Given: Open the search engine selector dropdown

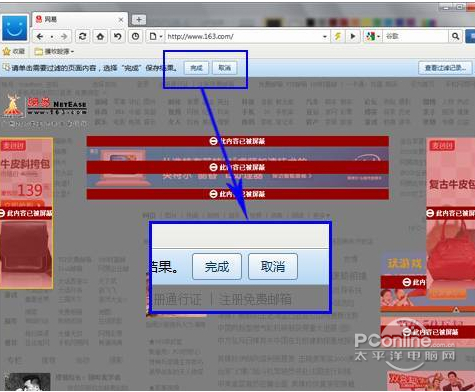Looking at the screenshot, I should [x=373, y=36].
